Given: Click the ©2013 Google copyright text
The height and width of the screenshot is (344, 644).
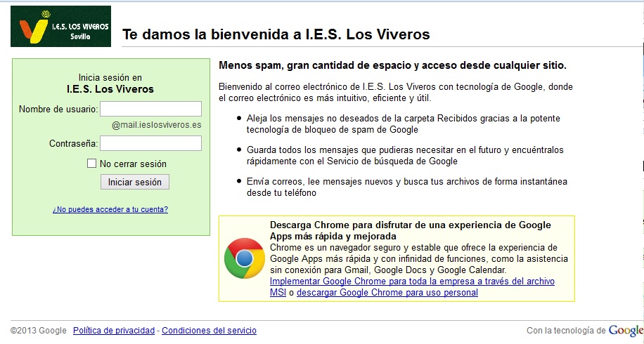Looking at the screenshot, I should [39, 331].
